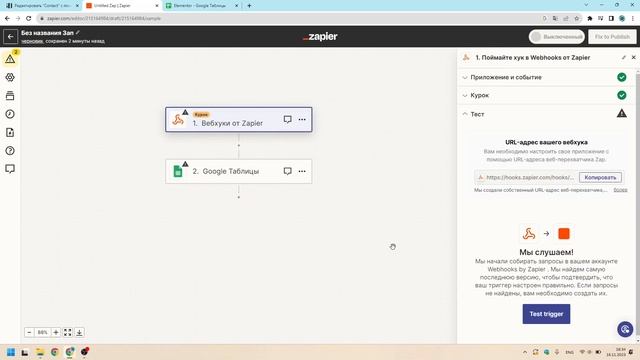Collapse the Test section
Screen dimensions: 640x360
click(546, 114)
